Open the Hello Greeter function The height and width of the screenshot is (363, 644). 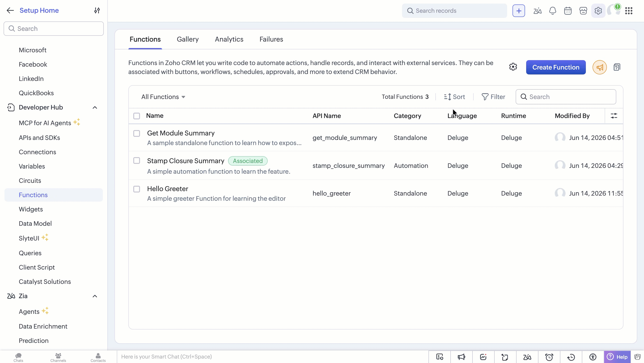167,189
